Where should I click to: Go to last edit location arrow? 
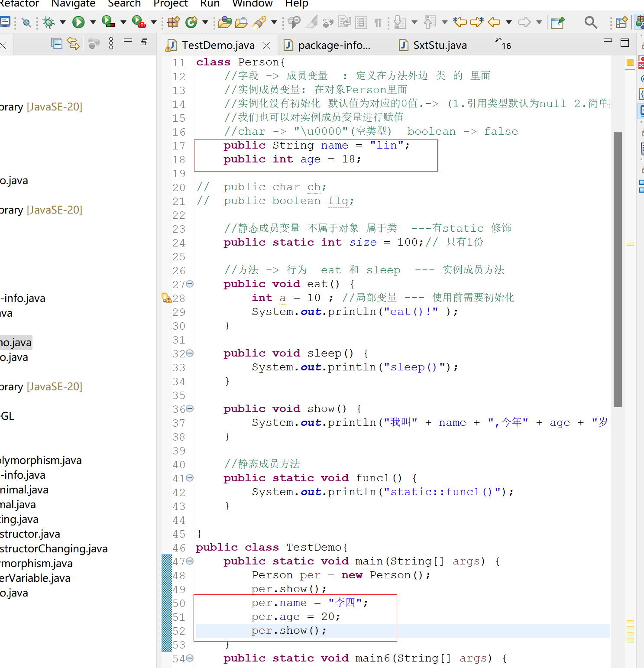460,22
